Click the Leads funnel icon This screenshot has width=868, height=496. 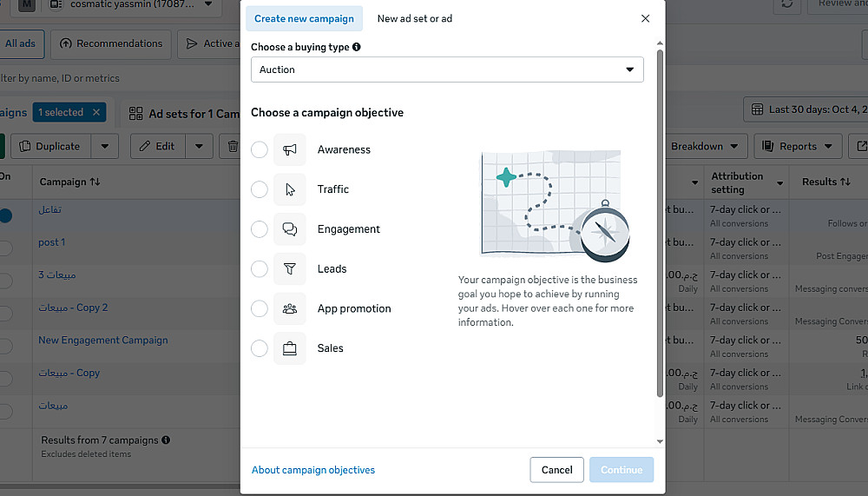[290, 269]
